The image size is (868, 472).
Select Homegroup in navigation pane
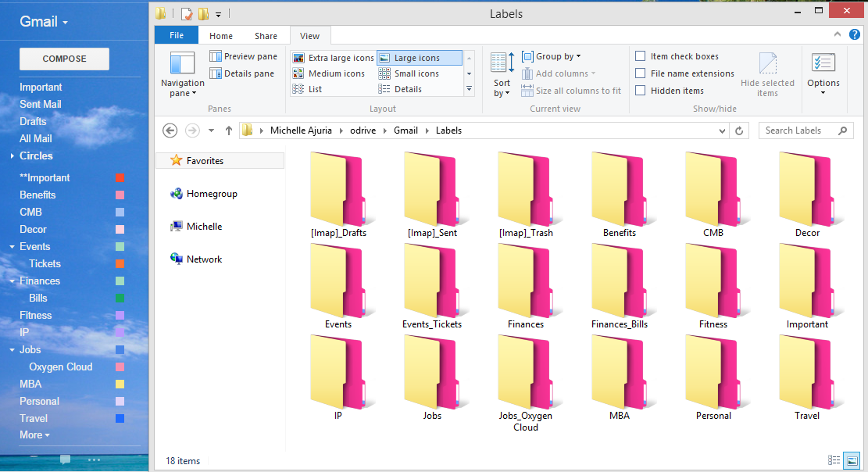[x=204, y=193]
